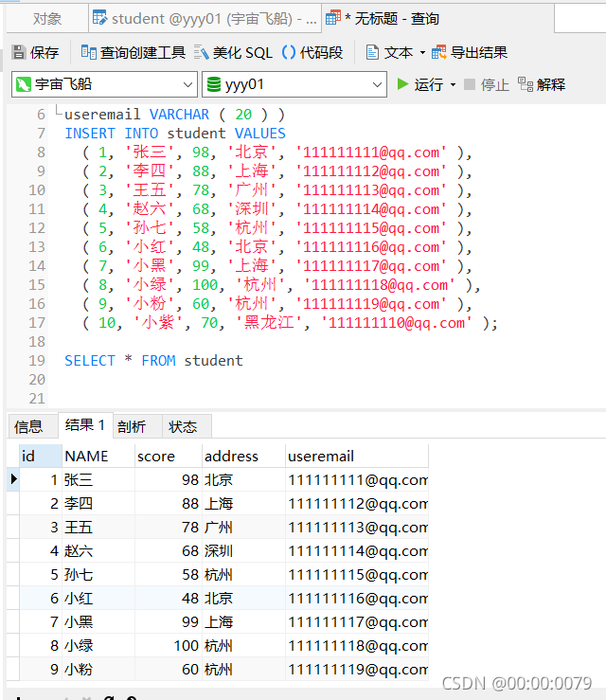
Task: Click the address cell 深圳
Action: pos(243,551)
